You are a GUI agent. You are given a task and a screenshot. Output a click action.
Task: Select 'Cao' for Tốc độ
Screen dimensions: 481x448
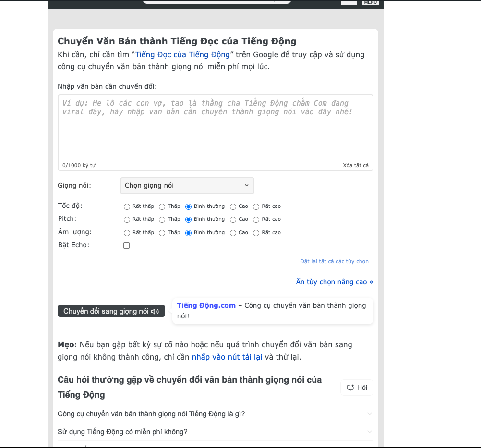233,206
